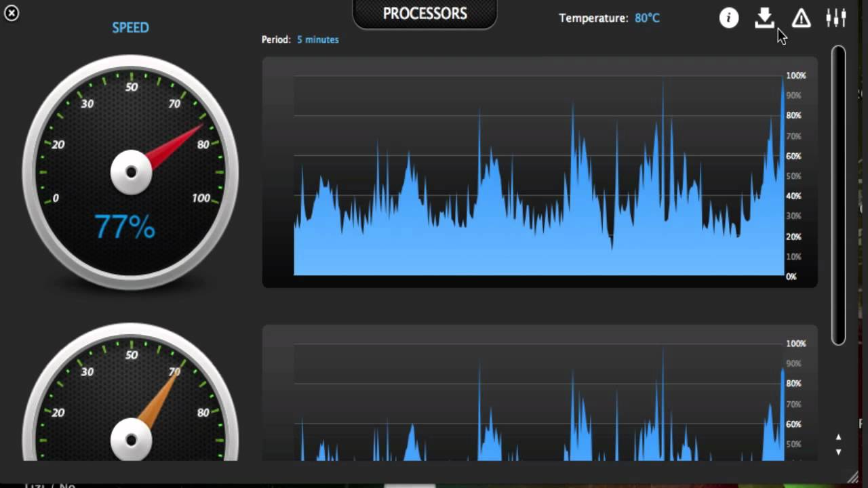Click the bottom CPU usage graph
This screenshot has width=868, height=488.
coord(540,393)
